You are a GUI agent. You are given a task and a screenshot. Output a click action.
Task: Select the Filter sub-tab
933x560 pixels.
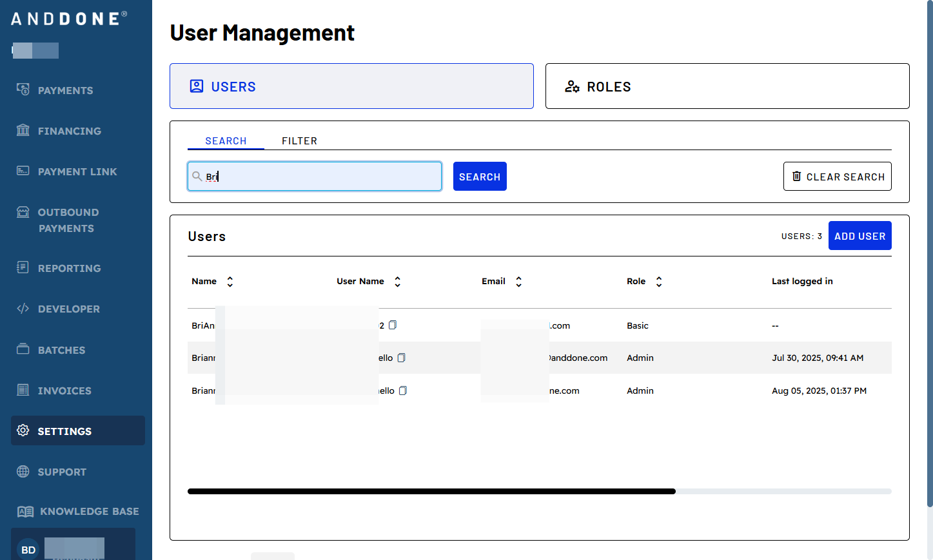click(299, 140)
